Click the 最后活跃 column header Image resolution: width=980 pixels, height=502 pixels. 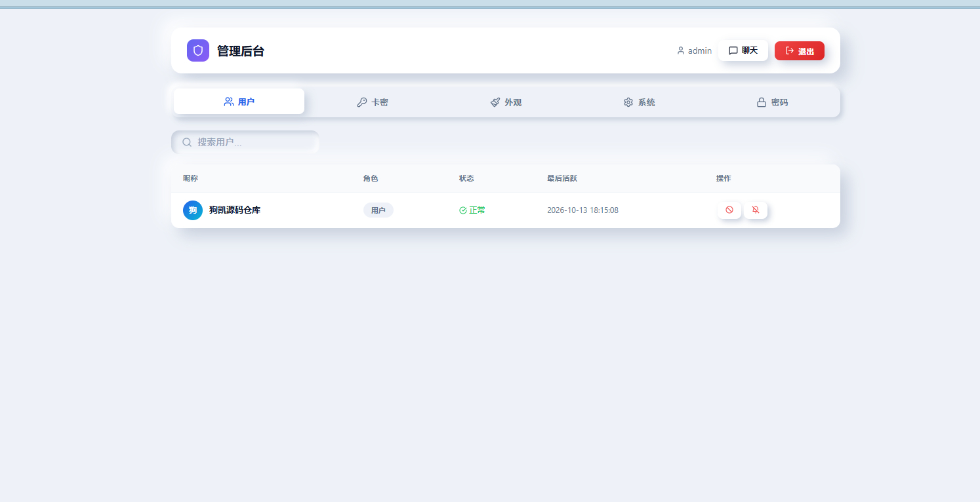coord(562,178)
